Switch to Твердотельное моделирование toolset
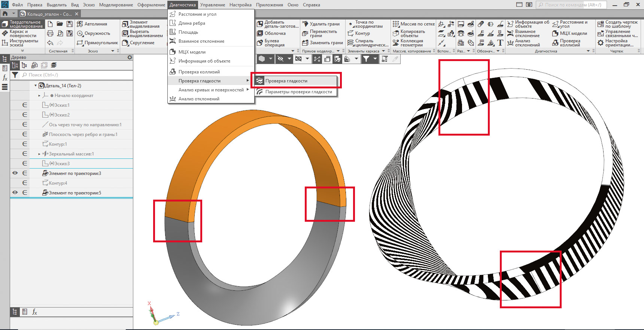The image size is (644, 330). click(23, 24)
